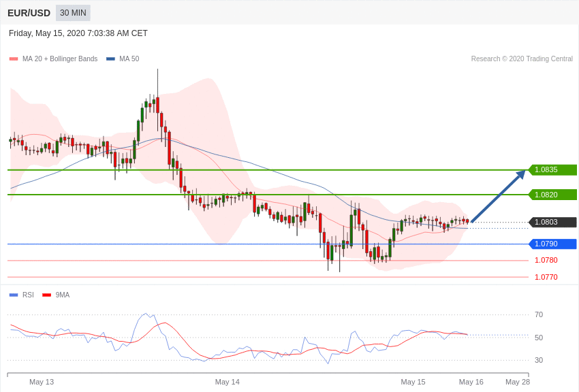Select the 1.0790 pivot price label
This screenshot has height=392, width=579.
[553, 244]
